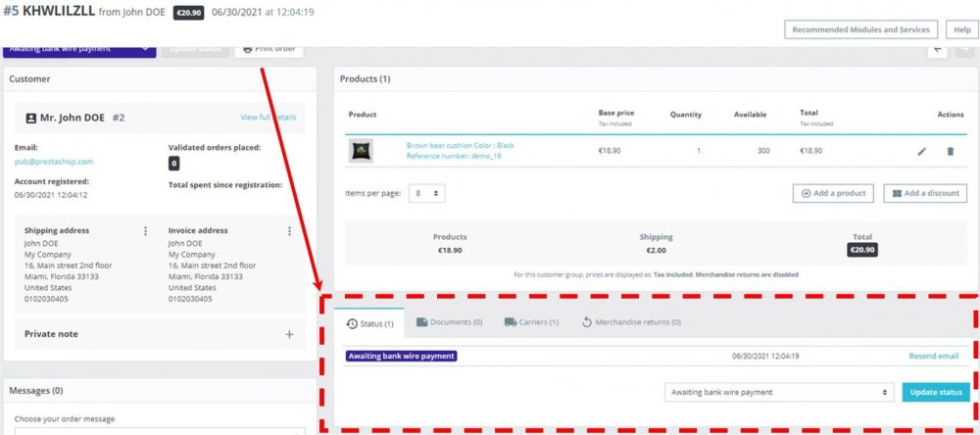Switch to the Documents (0) tab
980x435 pixels.
450,322
